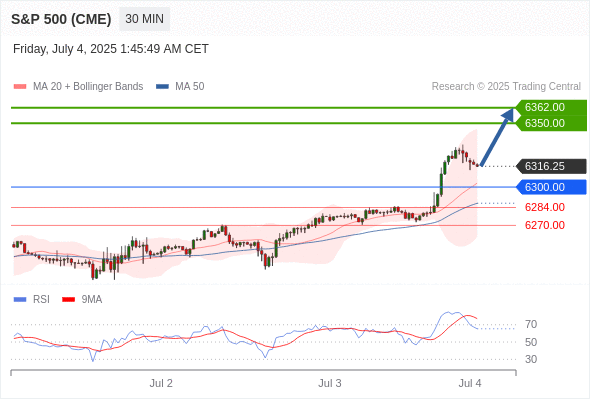Click the 6350.00 green resistance tag
590x400 pixels.
tap(551, 123)
